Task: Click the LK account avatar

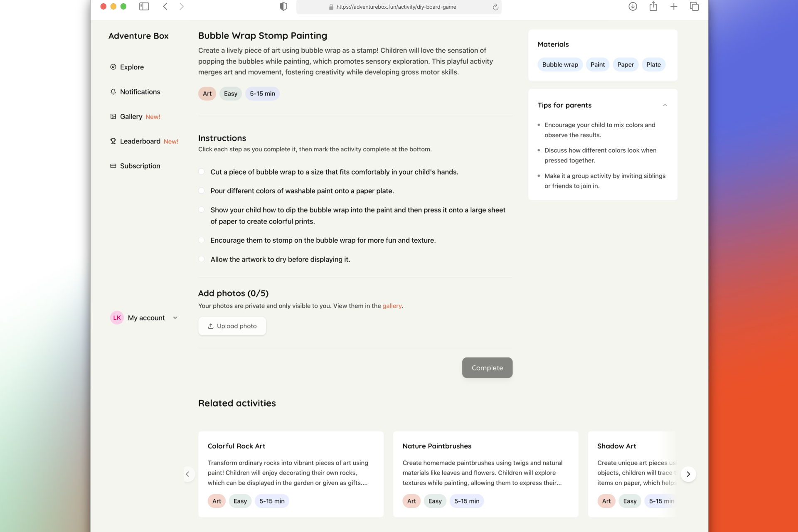Action: [x=116, y=318]
